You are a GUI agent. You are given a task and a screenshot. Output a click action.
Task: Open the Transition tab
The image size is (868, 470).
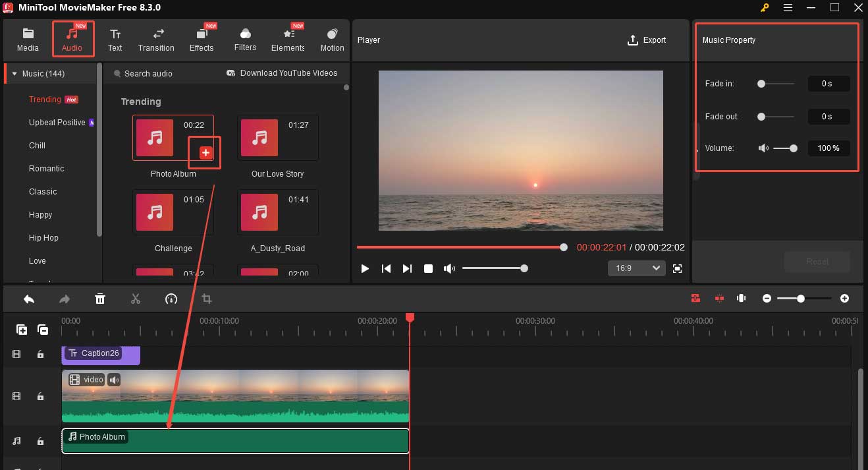coord(156,40)
